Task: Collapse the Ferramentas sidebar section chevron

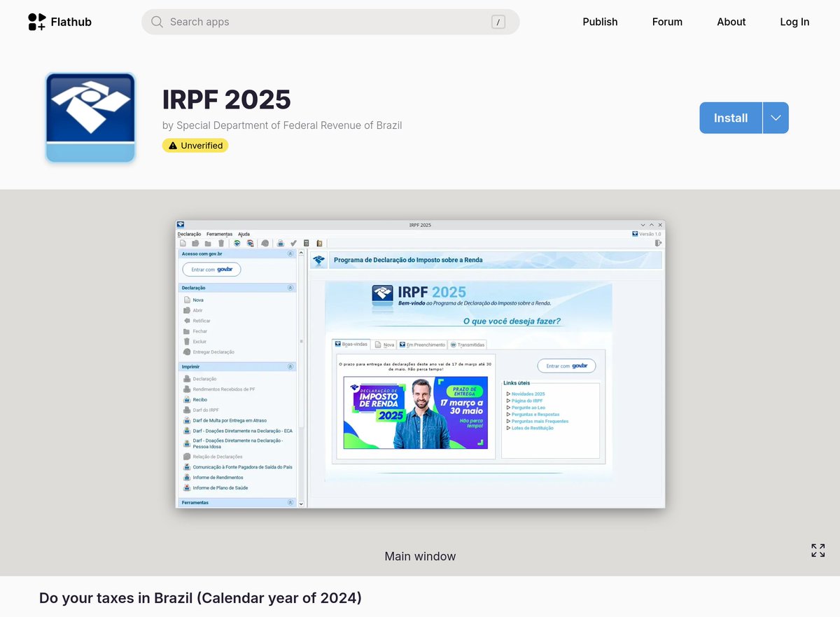Action: coord(290,503)
